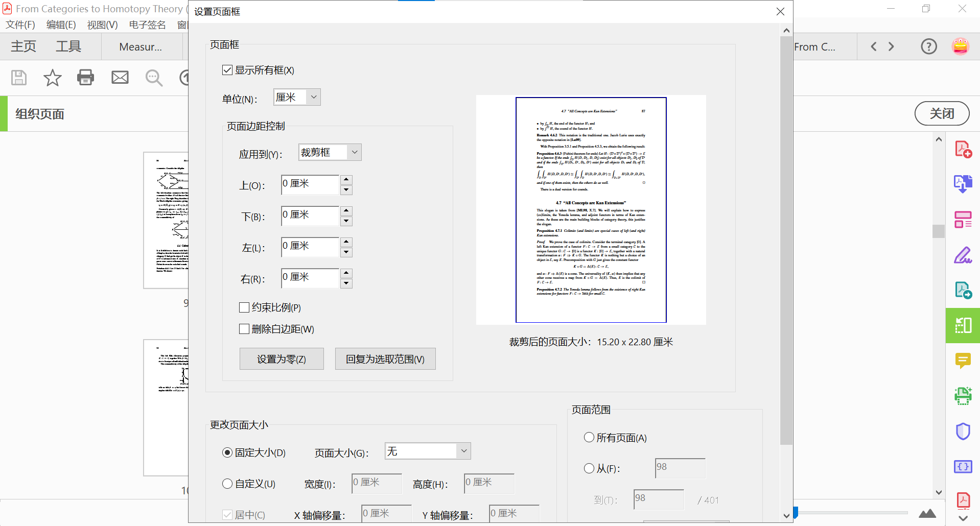This screenshot has height=526, width=980.
Task: Click the Save file icon
Action: [x=18, y=78]
